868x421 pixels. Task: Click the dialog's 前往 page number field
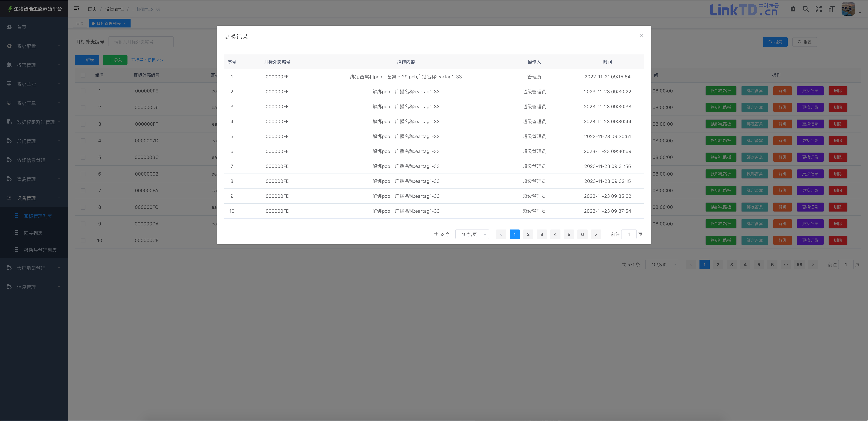click(628, 234)
